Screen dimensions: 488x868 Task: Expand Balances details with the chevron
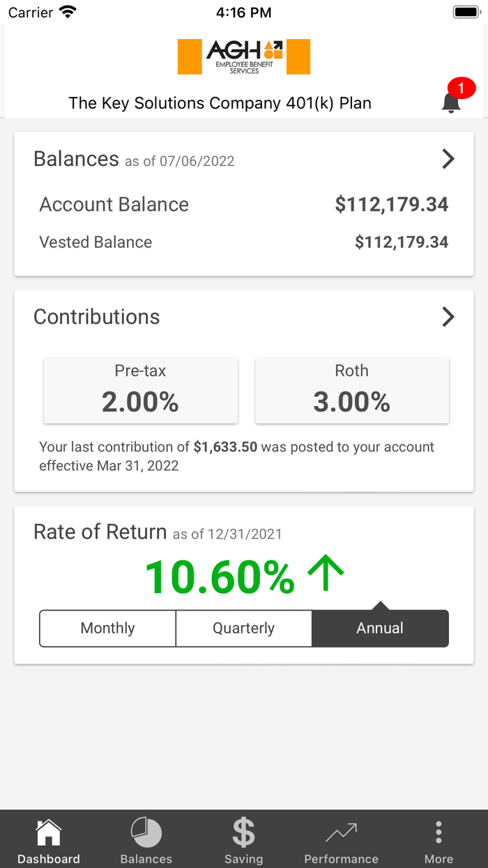click(448, 159)
